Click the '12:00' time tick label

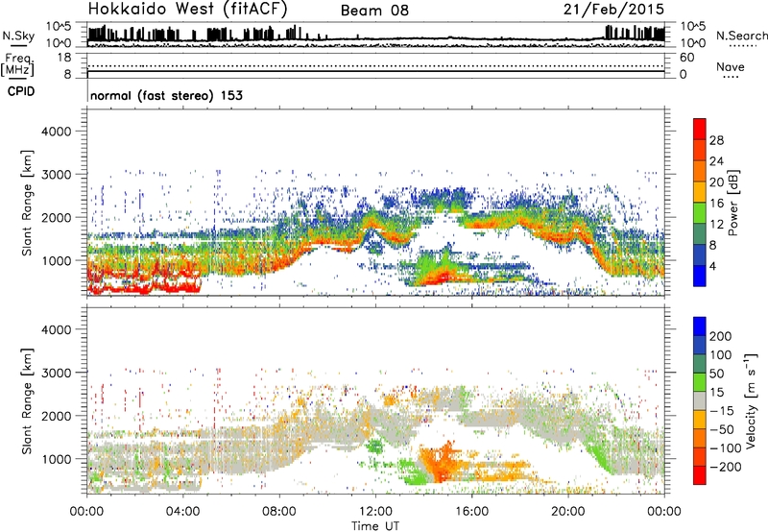point(375,511)
